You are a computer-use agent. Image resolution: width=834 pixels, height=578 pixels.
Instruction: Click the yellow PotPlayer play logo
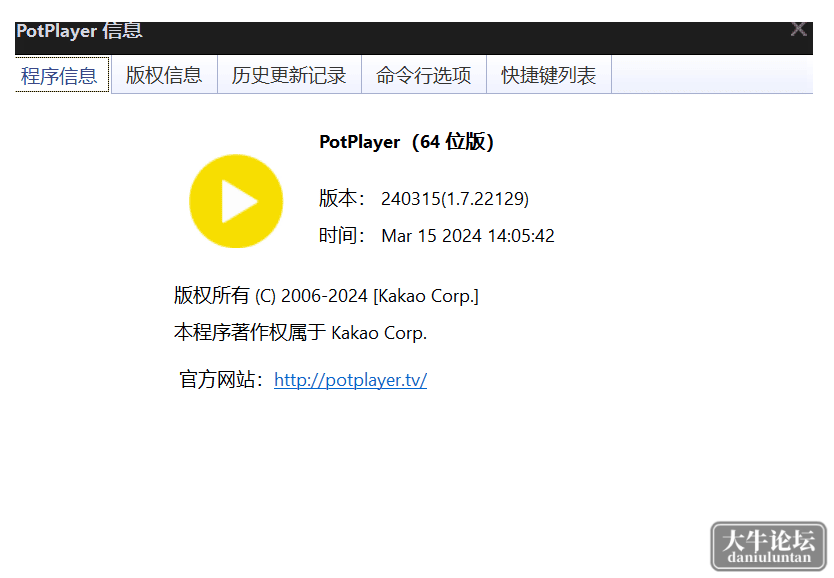[x=236, y=201]
